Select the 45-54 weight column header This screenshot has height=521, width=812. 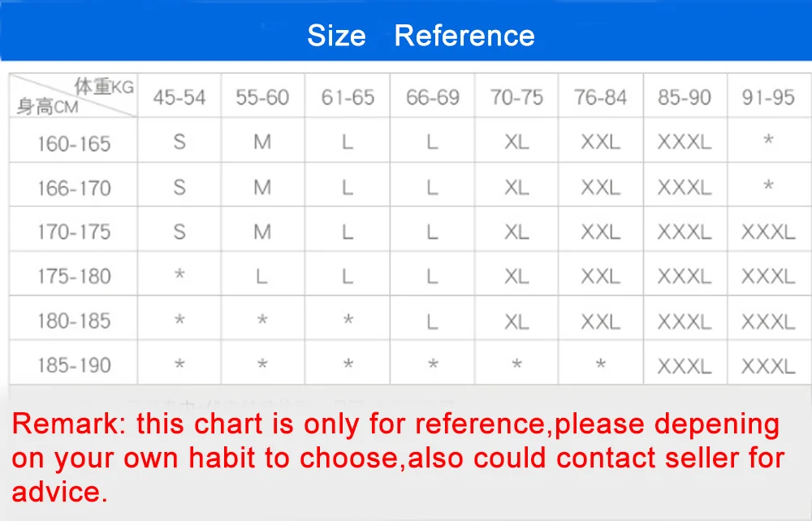179,97
